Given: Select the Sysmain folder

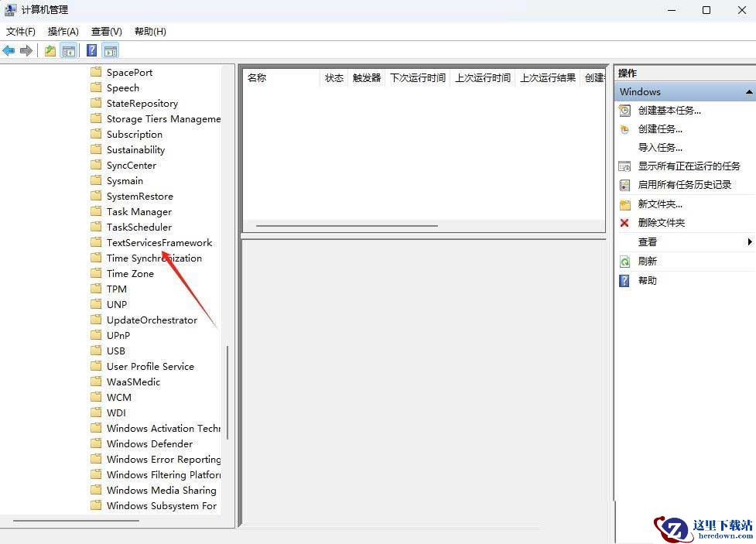Looking at the screenshot, I should pos(125,181).
